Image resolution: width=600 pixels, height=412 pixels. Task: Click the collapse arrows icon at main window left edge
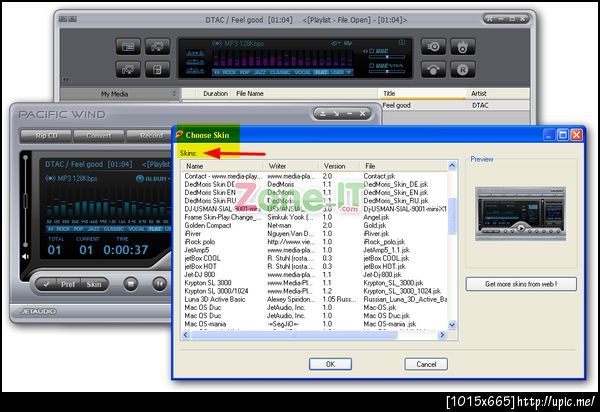(66, 80)
